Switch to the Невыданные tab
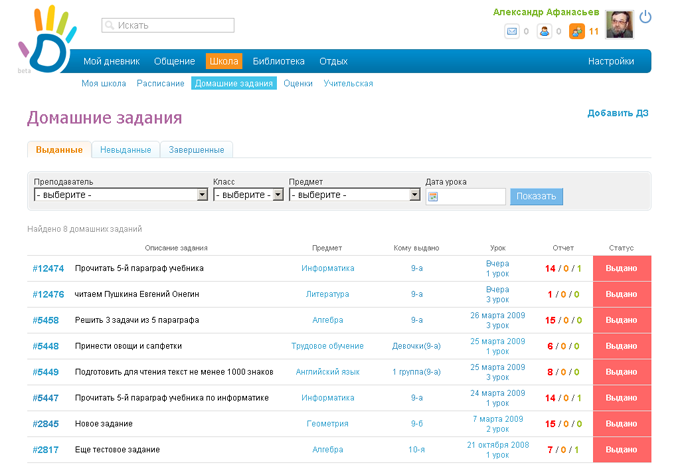 click(126, 150)
